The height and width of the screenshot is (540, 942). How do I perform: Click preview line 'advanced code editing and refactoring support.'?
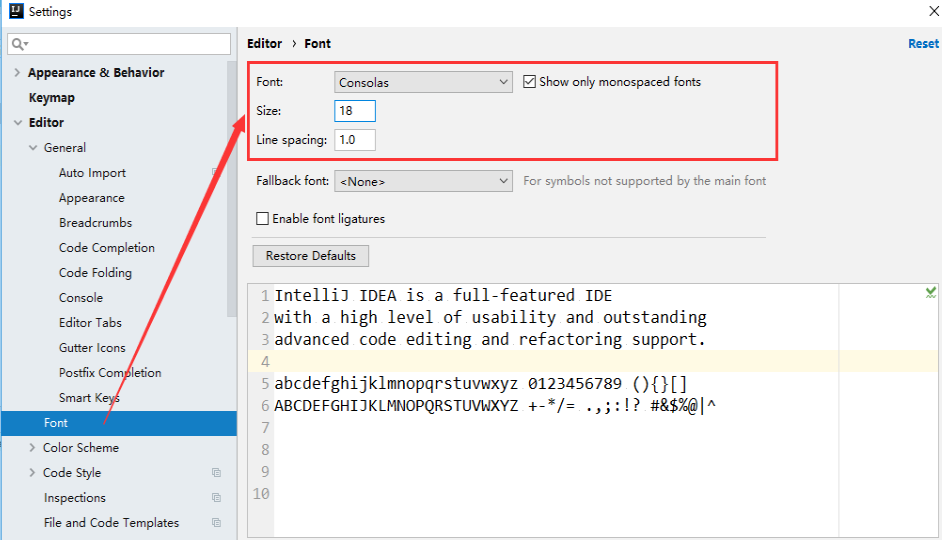pyautogui.click(x=490, y=340)
